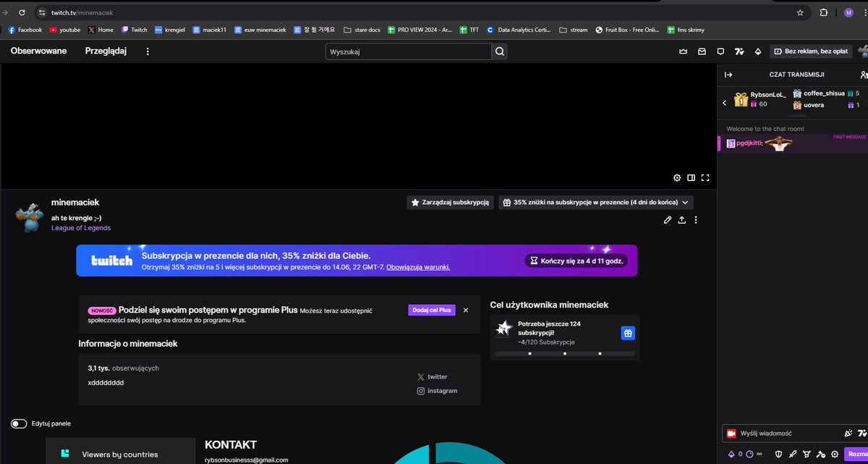Open the shield mode icon under chat
Viewport: 868px width, 464px height.
(779, 455)
